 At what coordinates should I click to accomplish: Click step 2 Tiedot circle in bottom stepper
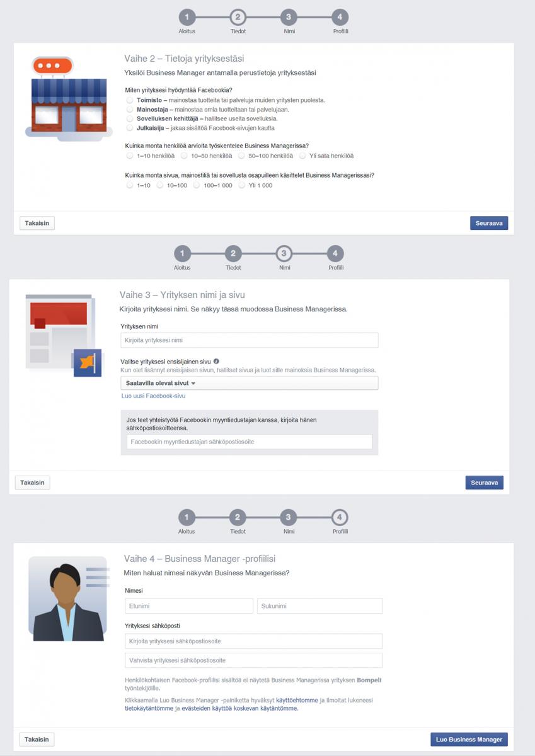[238, 518]
